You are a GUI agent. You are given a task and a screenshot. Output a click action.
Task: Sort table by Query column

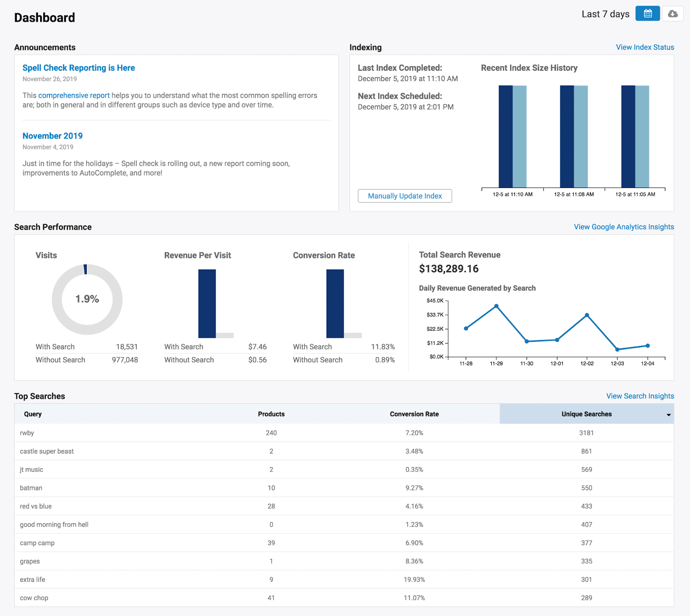pos(33,414)
